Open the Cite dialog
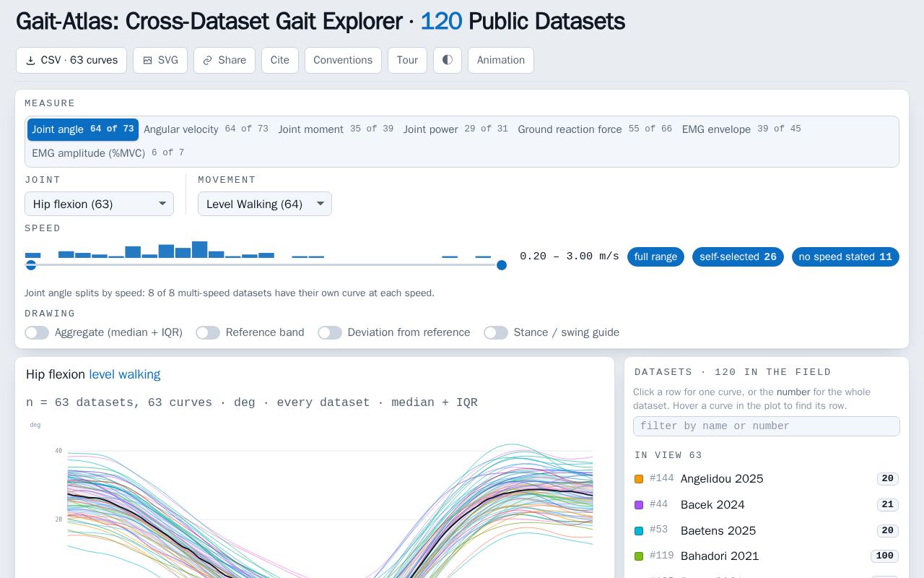924x578 pixels. coord(280,60)
